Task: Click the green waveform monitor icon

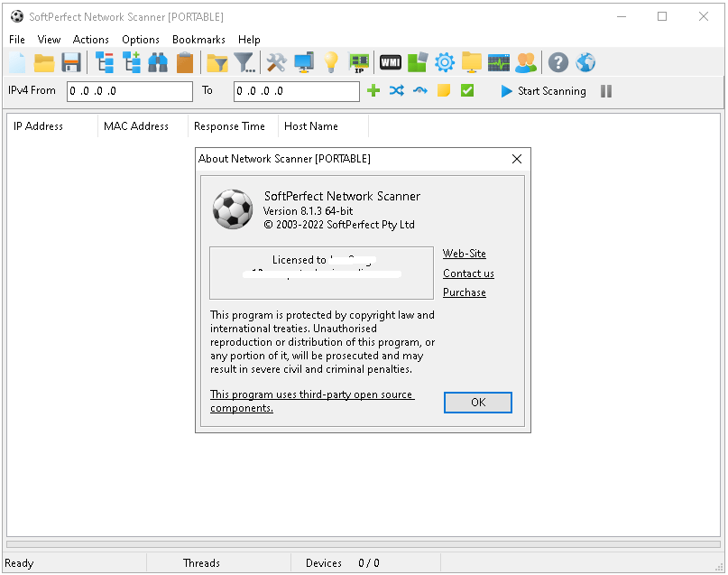Action: click(x=499, y=62)
